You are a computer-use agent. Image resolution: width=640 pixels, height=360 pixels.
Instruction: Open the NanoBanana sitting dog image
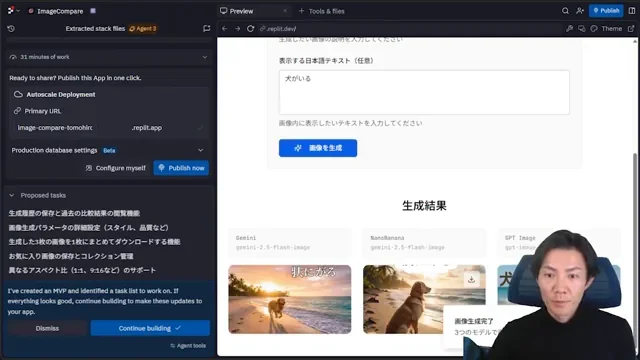[x=424, y=299]
